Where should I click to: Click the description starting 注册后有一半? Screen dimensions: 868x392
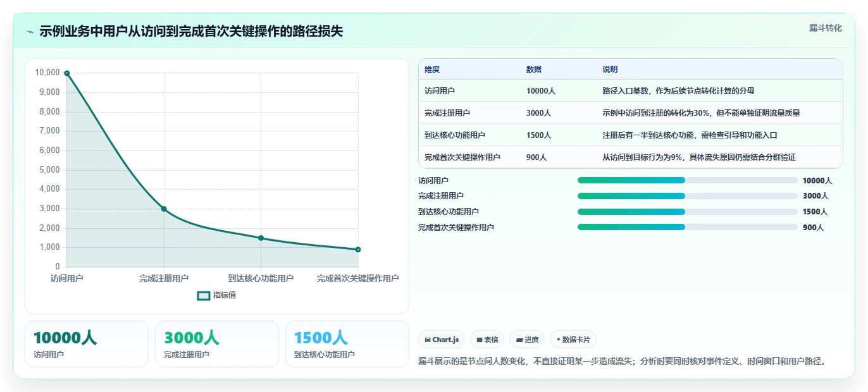click(x=690, y=135)
